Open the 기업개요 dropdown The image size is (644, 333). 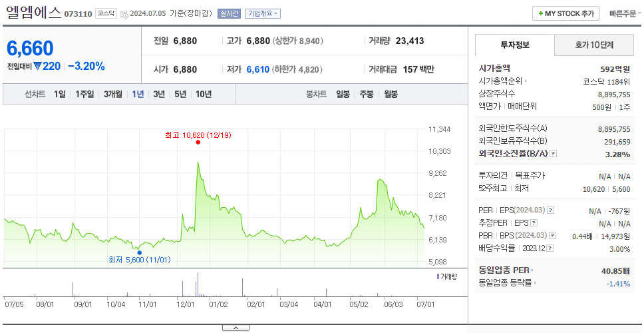click(x=263, y=13)
